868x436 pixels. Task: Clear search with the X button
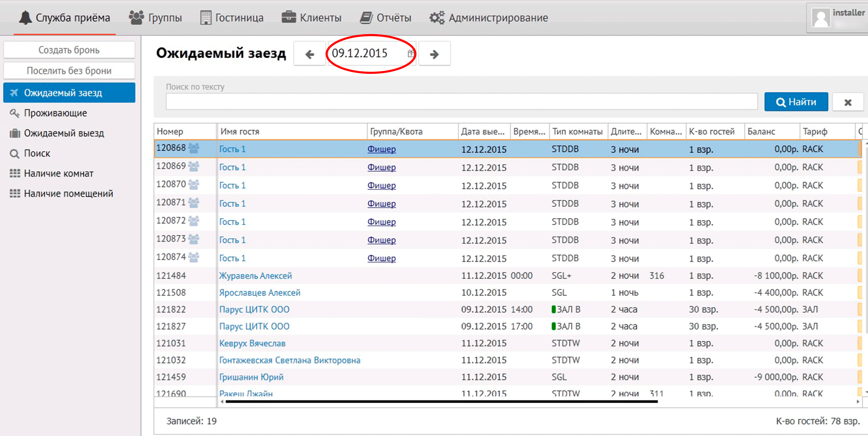click(847, 102)
